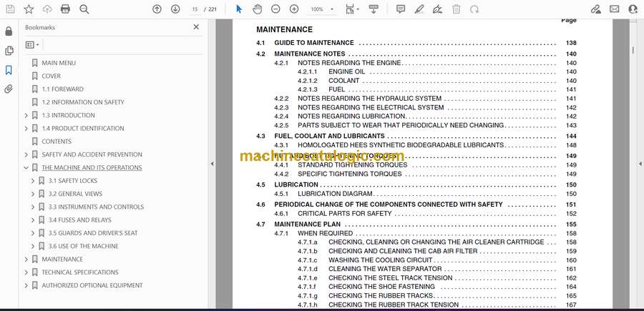The height and width of the screenshot is (311, 644).
Task: Expand 3.5 GUARDS AND DRIVER'S SEAT
Action: 33,233
